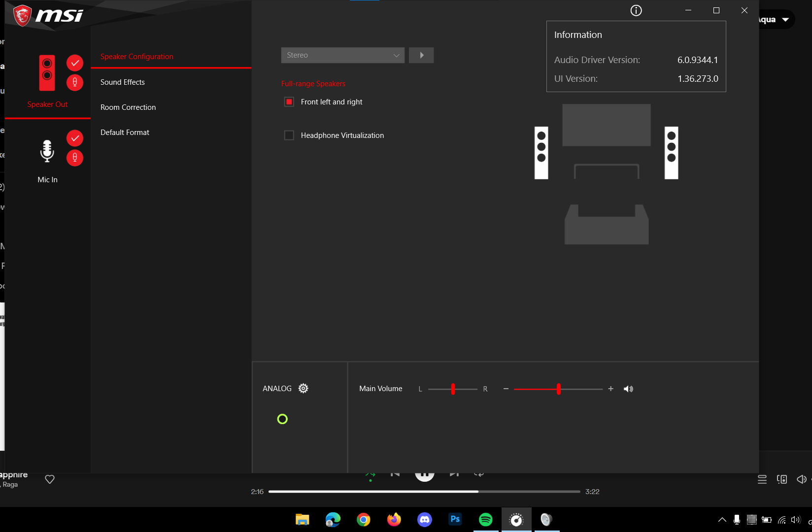The width and height of the screenshot is (812, 532).
Task: Open File Explorer from the taskbar
Action: [302, 520]
